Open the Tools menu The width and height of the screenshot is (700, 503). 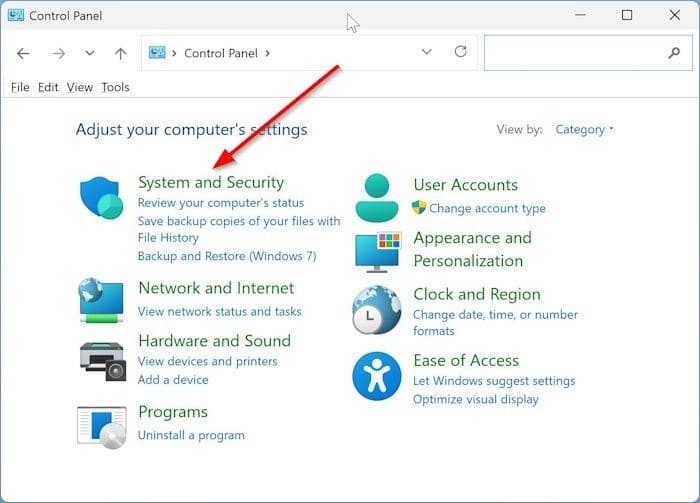point(115,87)
